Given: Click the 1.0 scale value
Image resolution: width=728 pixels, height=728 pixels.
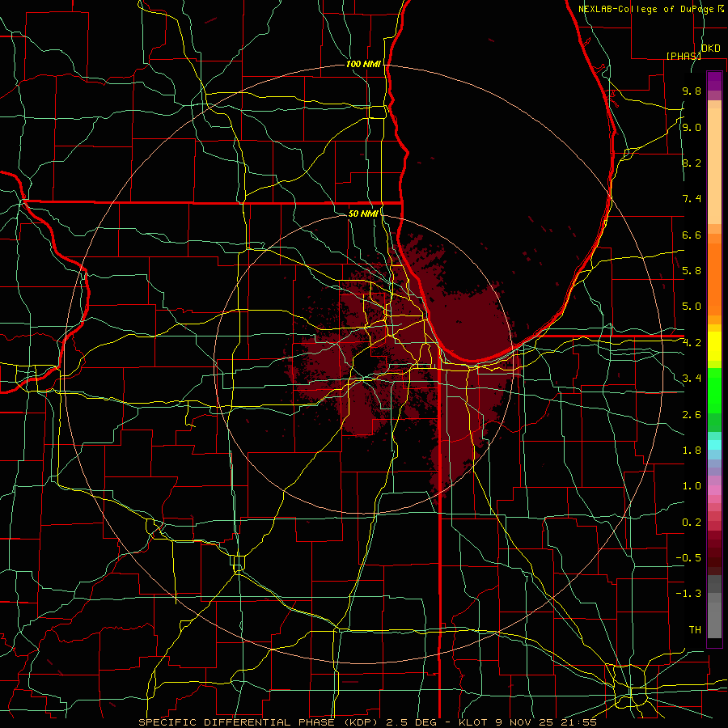Looking at the screenshot, I should [x=692, y=485].
